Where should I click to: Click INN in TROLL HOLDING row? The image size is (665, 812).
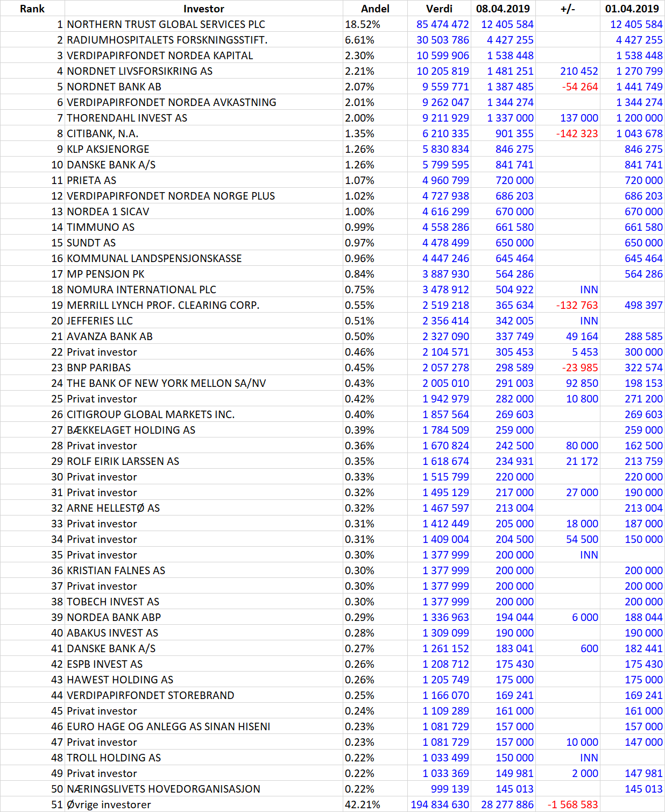[x=589, y=758]
